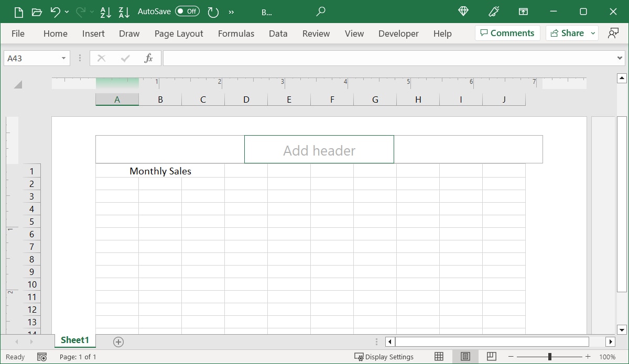Open an existing file
Viewport: 629px width, 364px height.
(x=36, y=12)
